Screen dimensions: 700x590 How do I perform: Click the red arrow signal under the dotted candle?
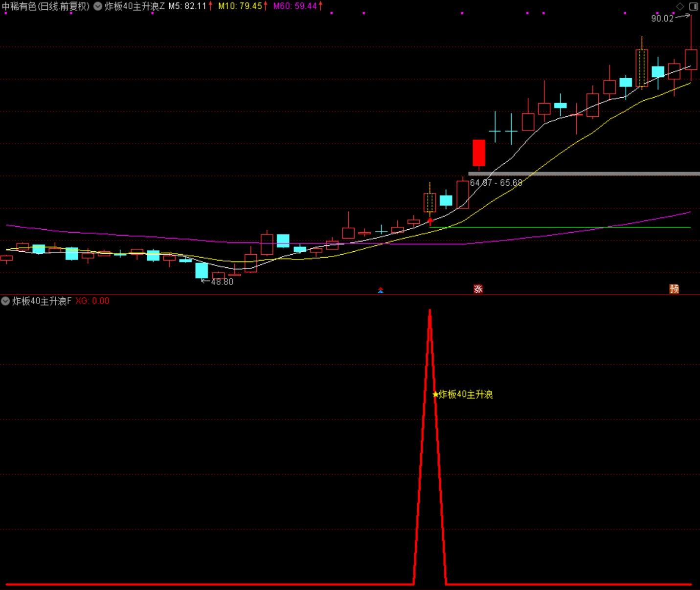coord(430,221)
